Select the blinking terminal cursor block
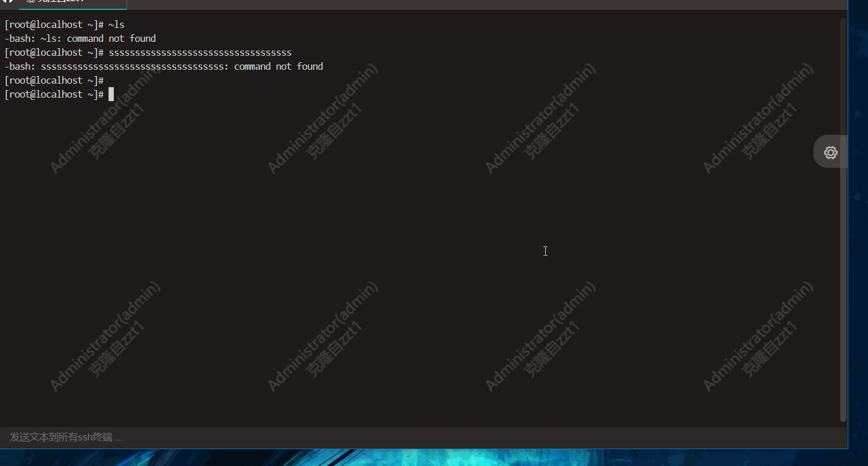 [110, 94]
